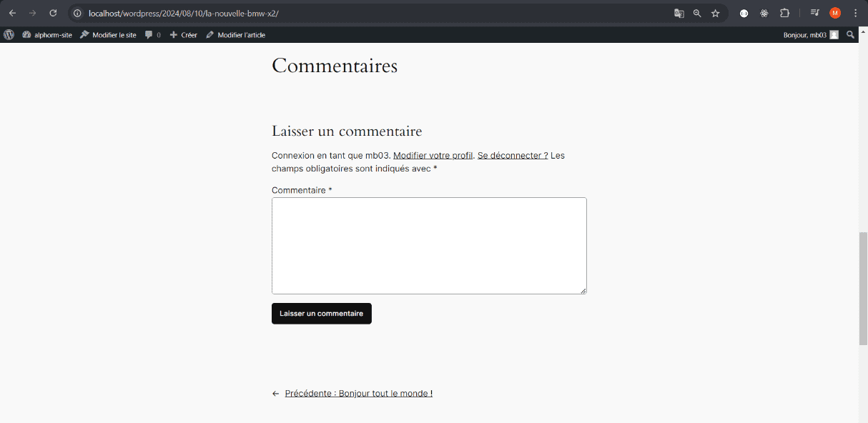Click the browser forward arrow

click(x=32, y=13)
